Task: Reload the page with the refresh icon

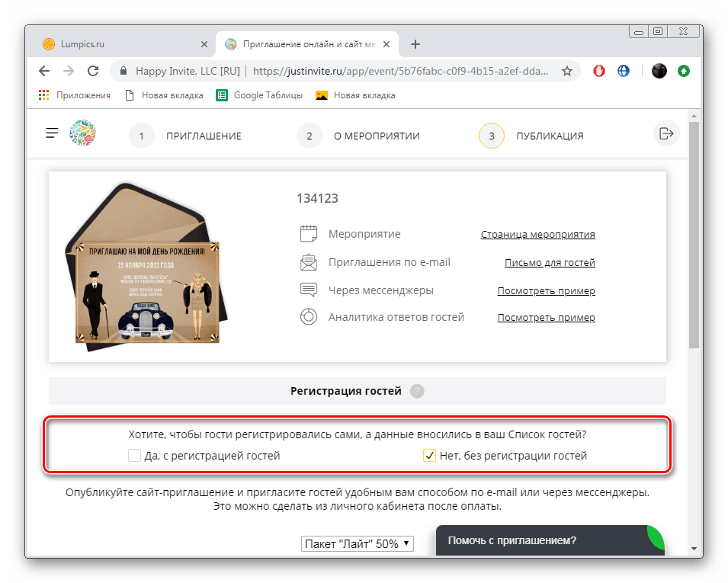Action: [93, 71]
